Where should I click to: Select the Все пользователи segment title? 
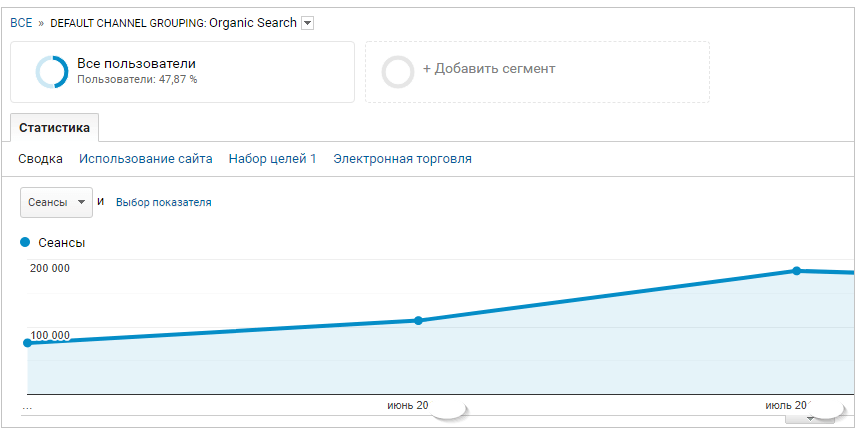tap(136, 64)
